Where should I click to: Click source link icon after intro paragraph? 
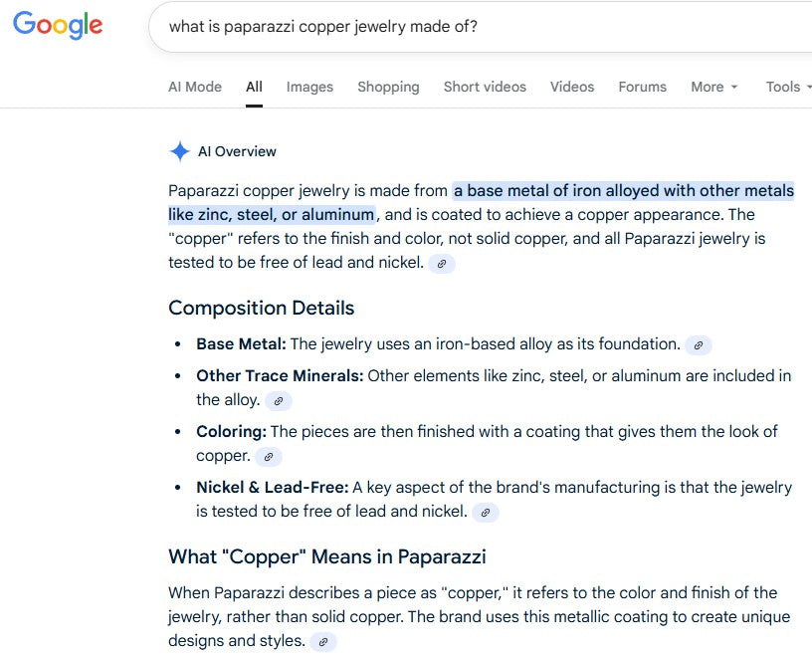[x=442, y=264]
